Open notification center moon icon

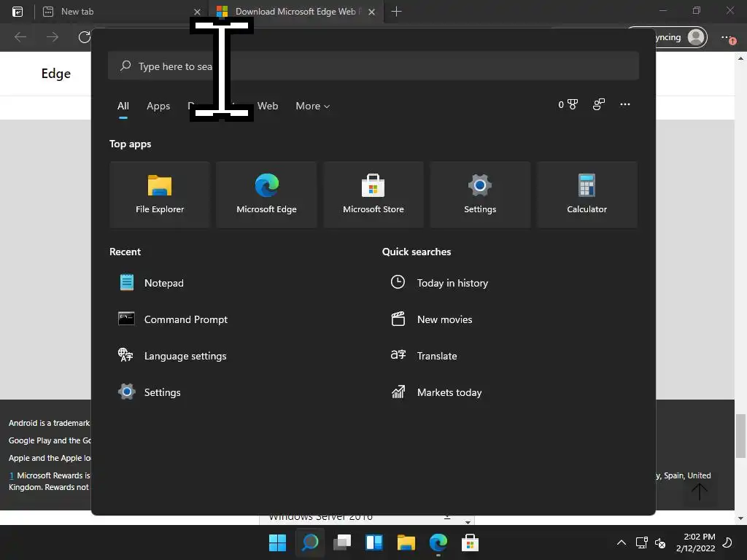(727, 542)
